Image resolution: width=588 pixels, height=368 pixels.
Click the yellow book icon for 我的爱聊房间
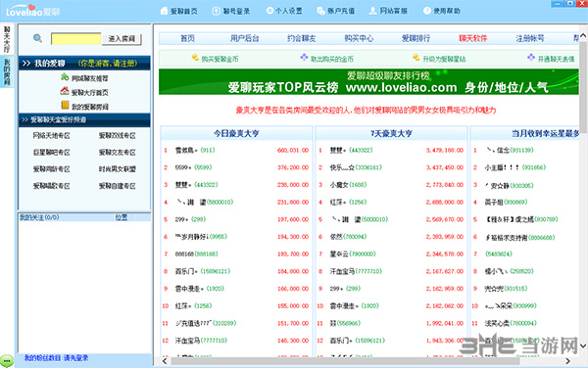click(65, 105)
